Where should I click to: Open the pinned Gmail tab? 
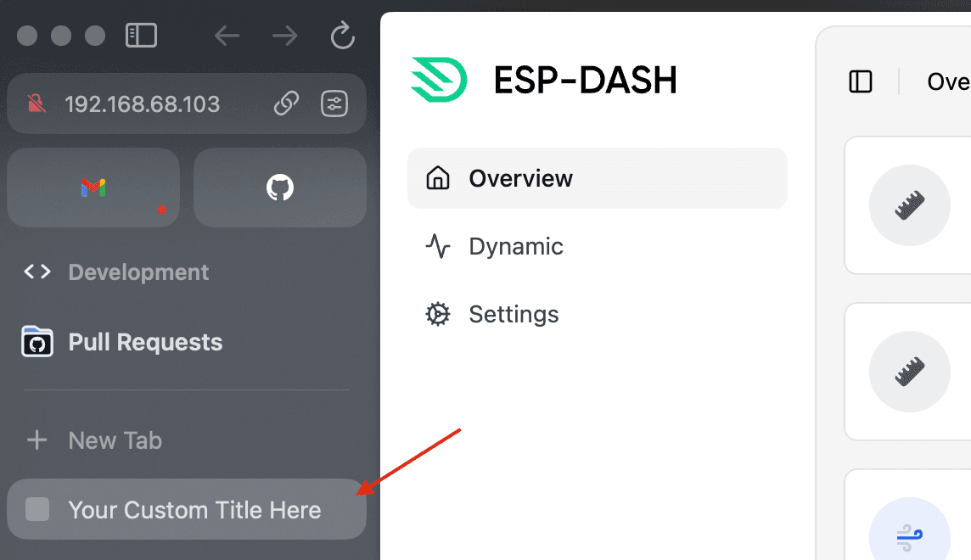tap(93, 187)
